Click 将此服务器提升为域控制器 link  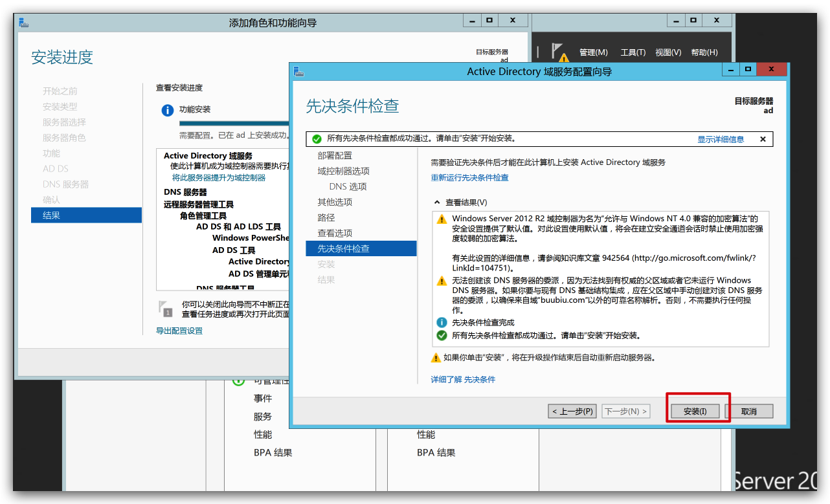218,177
